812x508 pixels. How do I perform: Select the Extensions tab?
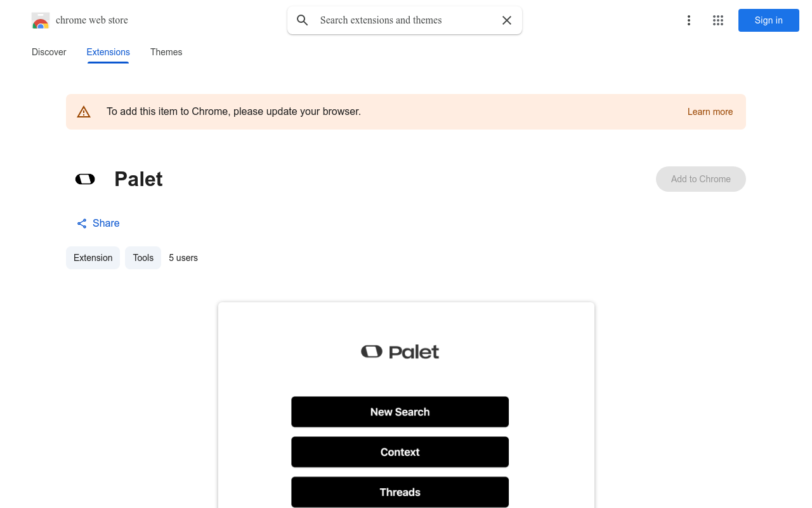point(108,52)
